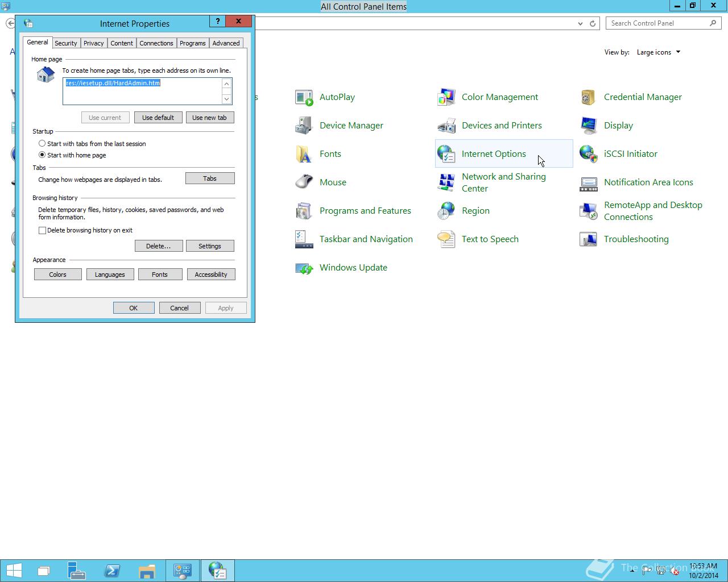Viewport: 728px width, 582px height.
Task: Open the Device Manager icon
Action: 304,126
